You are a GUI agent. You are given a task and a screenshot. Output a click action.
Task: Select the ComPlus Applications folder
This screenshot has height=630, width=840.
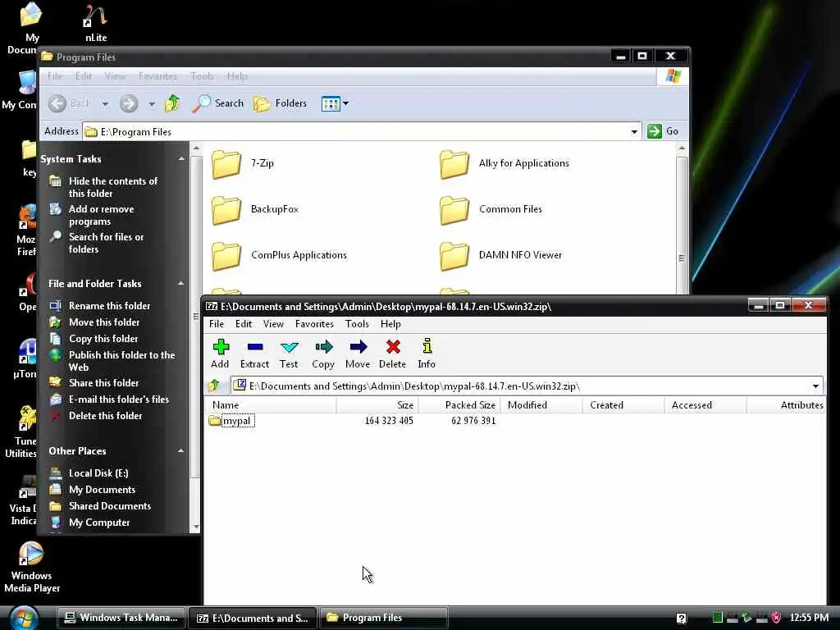[x=279, y=256]
